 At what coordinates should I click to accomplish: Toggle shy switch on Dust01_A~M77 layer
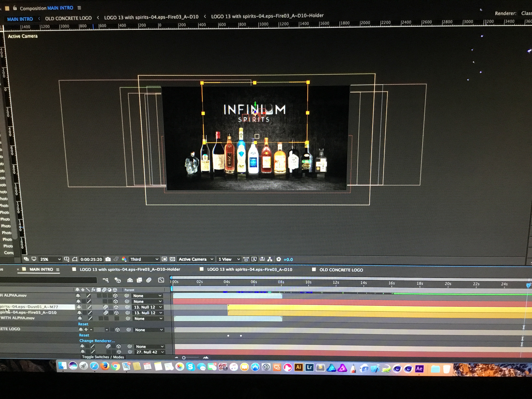(x=79, y=307)
